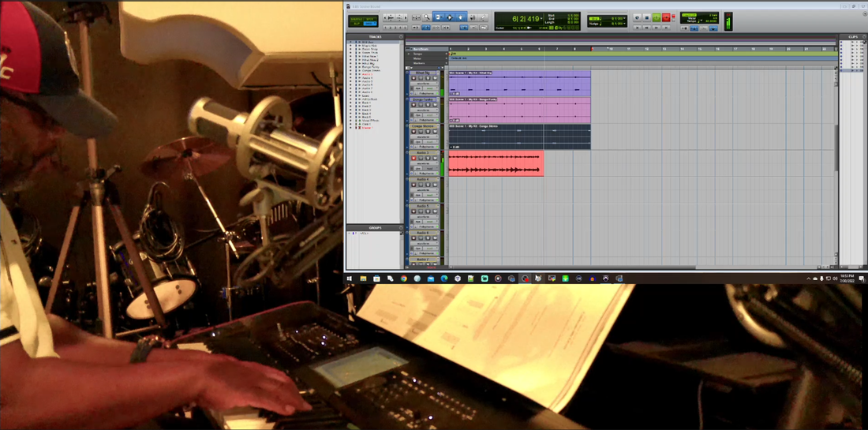Choose the Pencil tool

(x=482, y=17)
